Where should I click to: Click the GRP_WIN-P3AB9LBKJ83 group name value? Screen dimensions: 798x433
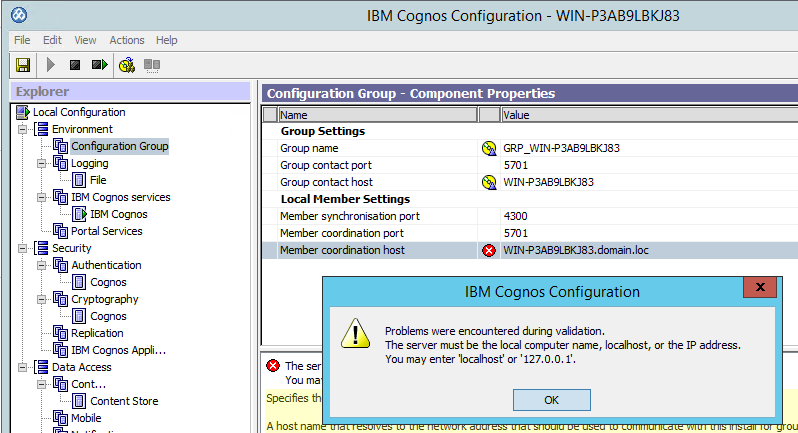[x=561, y=148]
